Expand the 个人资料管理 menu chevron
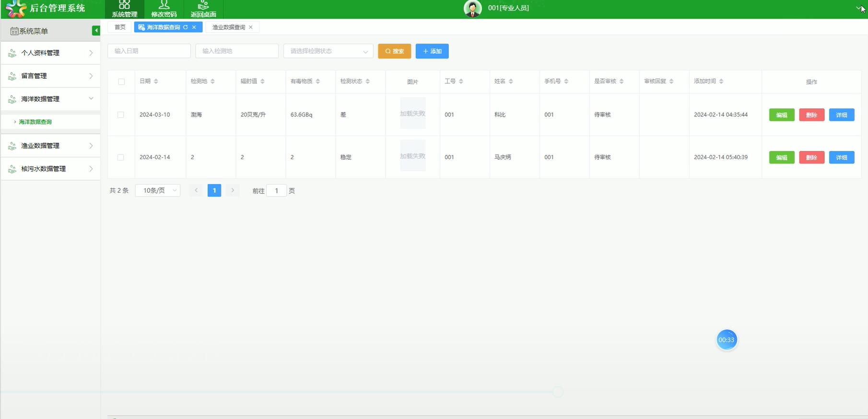 [91, 53]
